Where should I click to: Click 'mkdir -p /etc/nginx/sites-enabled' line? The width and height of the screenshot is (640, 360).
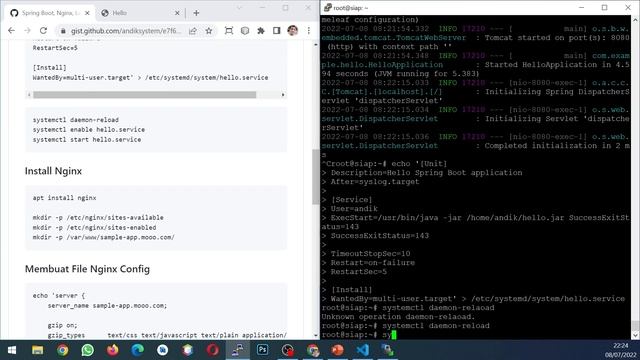[94, 227]
